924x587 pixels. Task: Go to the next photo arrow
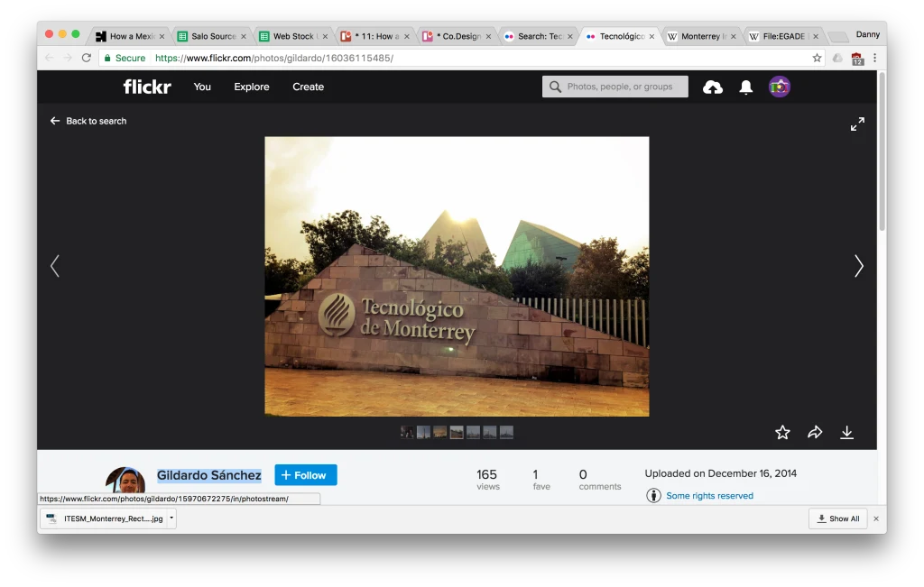(858, 266)
